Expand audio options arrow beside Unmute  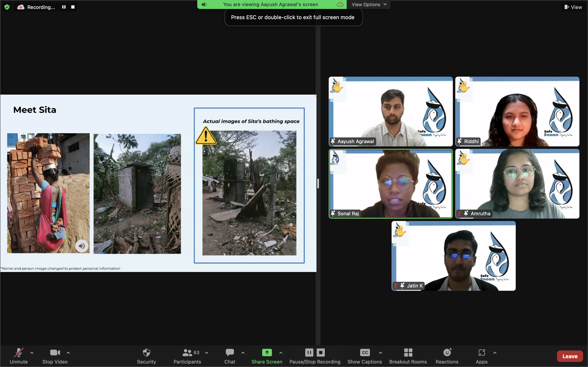(32, 353)
